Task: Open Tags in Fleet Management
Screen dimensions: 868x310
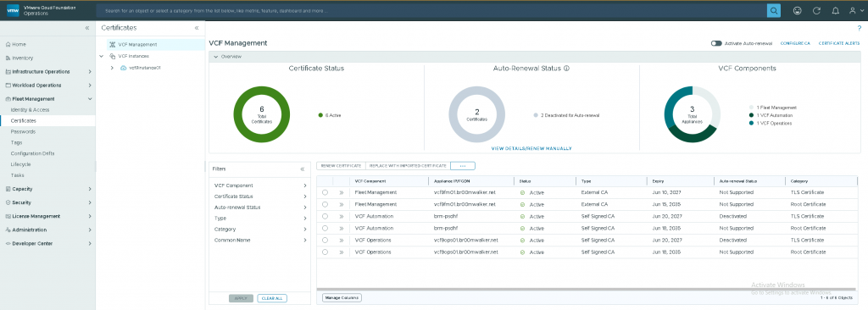Action: pyautogui.click(x=17, y=142)
